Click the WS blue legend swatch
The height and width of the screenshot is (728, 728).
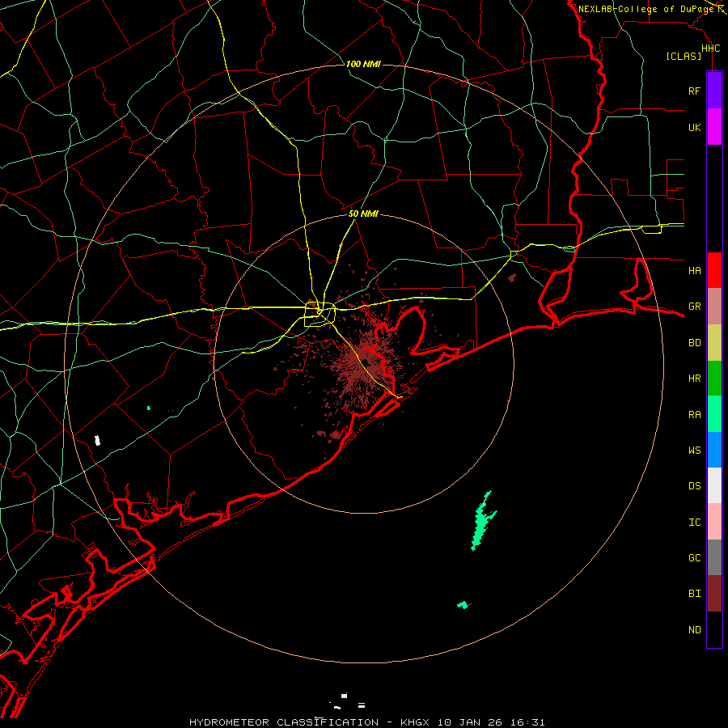714,450
